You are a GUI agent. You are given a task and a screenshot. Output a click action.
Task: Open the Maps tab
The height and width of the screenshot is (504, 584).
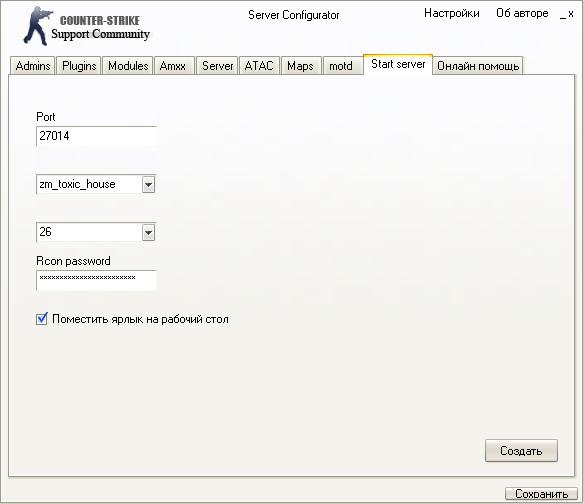click(301, 66)
